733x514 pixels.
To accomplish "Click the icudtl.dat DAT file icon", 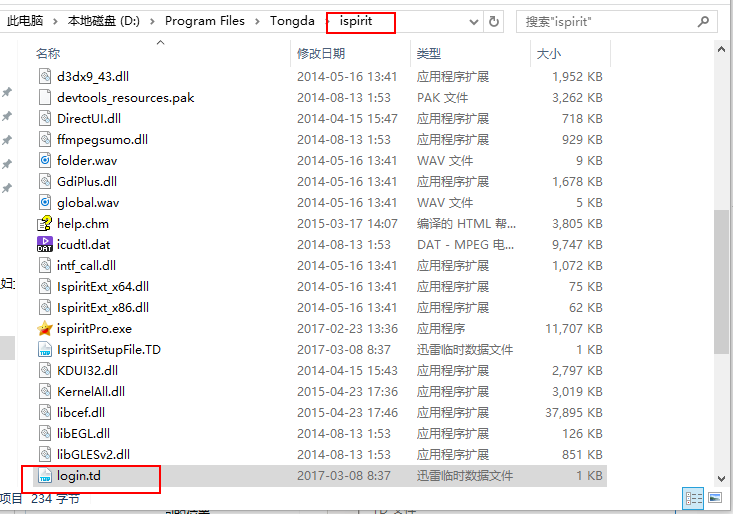I will coord(45,244).
